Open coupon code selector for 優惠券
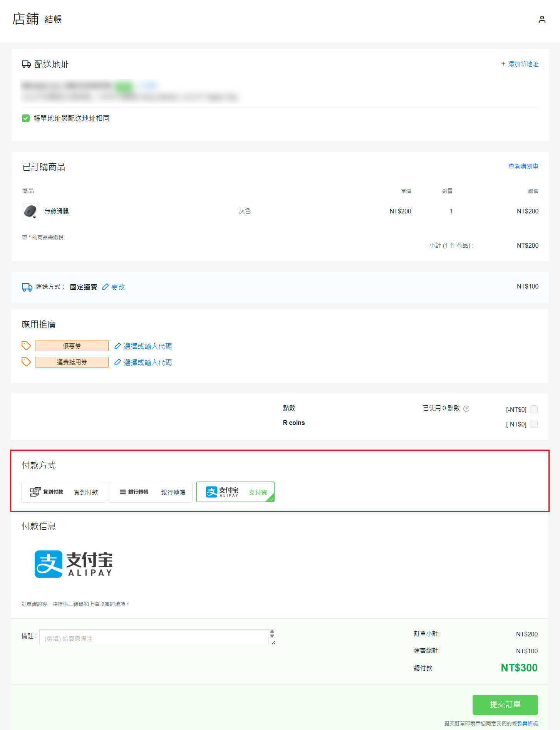Image resolution: width=560 pixels, height=730 pixels. 147,346
